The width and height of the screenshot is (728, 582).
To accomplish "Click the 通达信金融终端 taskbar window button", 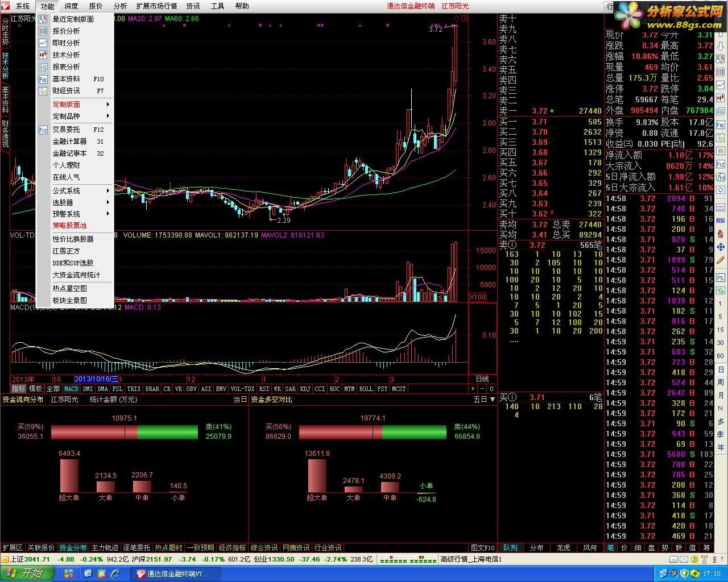I will (175, 573).
